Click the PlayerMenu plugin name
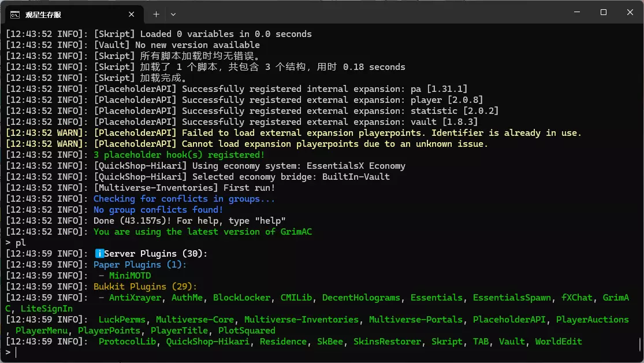Screen dimensions: 644x363 tap(42, 331)
